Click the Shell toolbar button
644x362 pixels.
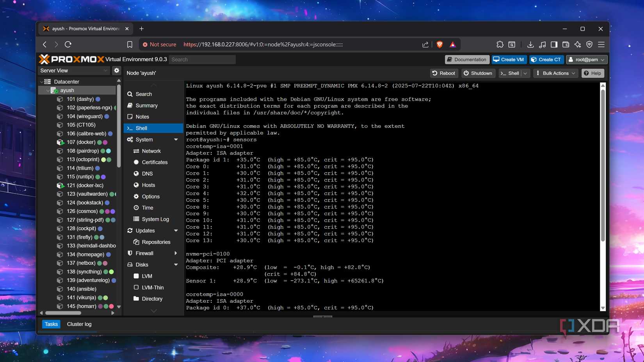pos(510,73)
